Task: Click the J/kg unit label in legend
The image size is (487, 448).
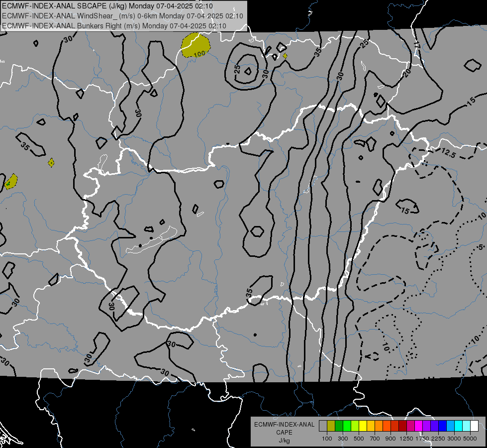Action: pos(284,441)
